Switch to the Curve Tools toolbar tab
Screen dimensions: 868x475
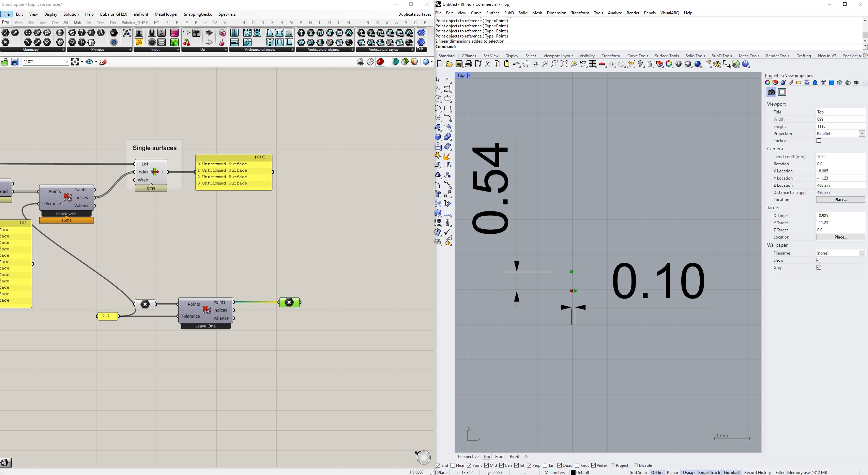click(637, 56)
